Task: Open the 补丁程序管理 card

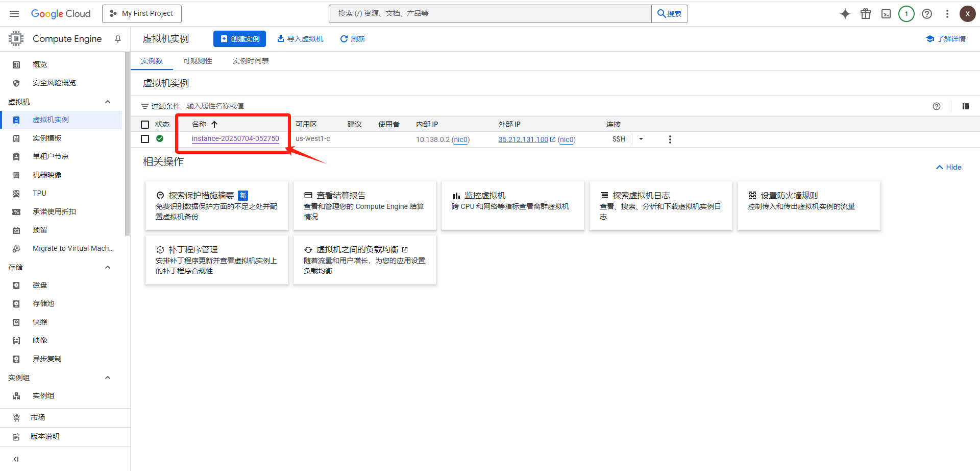Action: point(217,260)
